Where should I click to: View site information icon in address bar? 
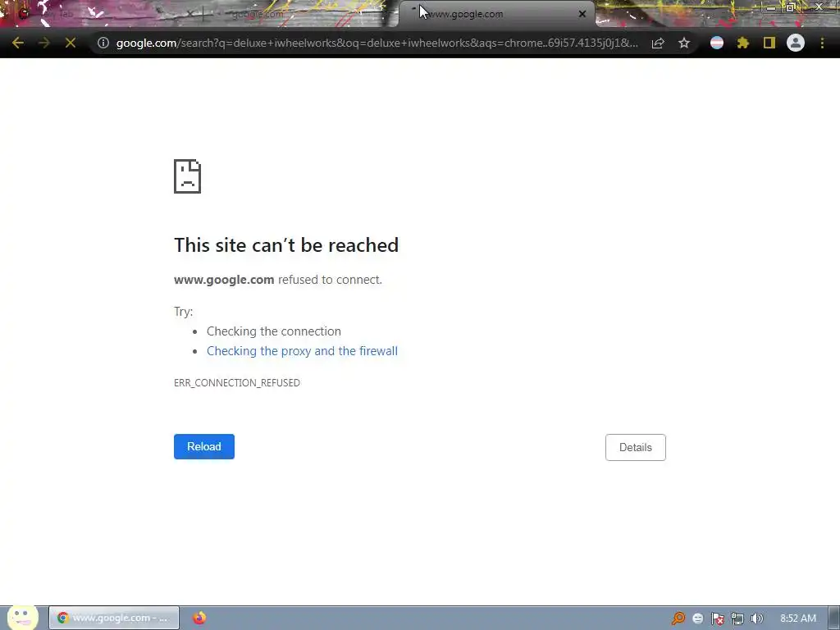click(103, 43)
